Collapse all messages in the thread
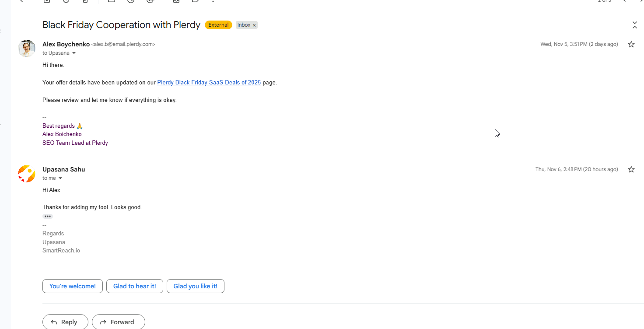The width and height of the screenshot is (644, 329). click(x=634, y=25)
